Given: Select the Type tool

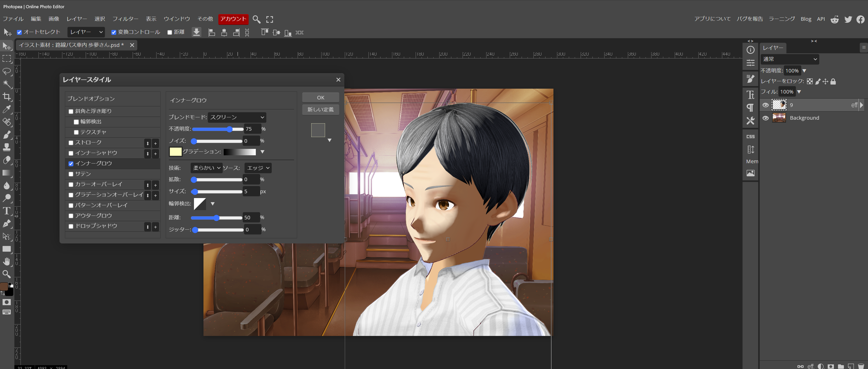Looking at the screenshot, I should click(7, 211).
